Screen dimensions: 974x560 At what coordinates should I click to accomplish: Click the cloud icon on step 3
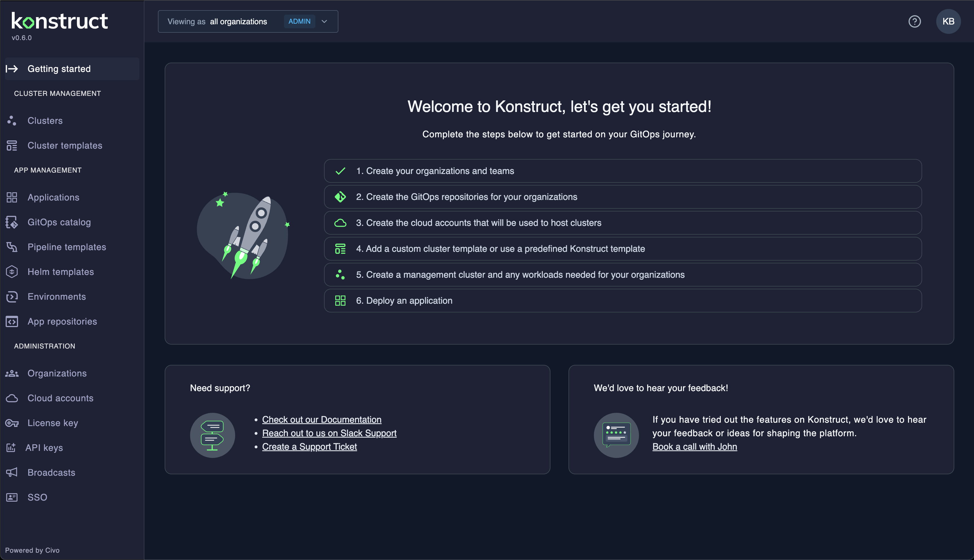coord(340,223)
